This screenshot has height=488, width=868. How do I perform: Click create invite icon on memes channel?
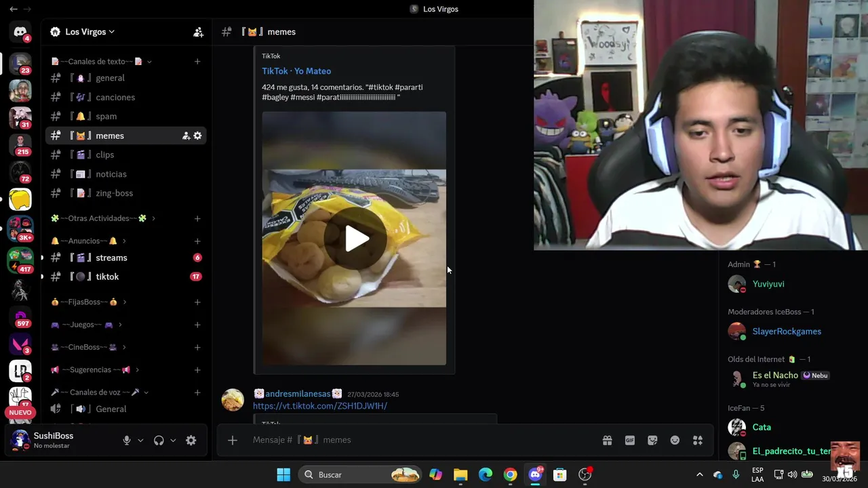tap(186, 136)
